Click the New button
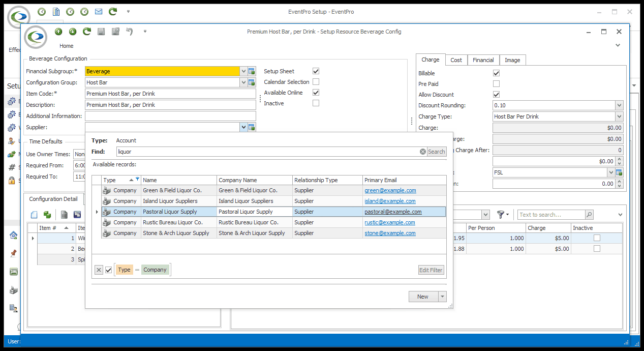The image size is (644, 351). pyautogui.click(x=423, y=297)
